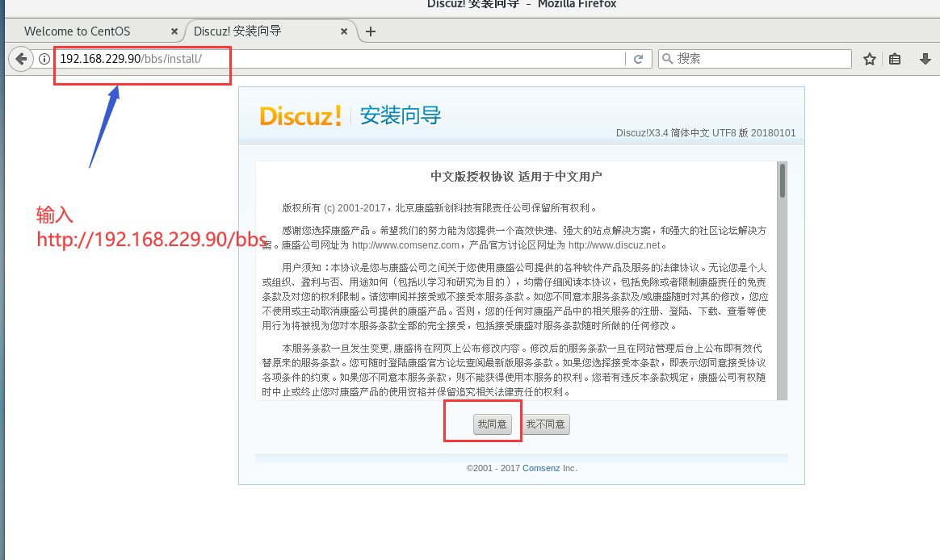Switch to the Welcome to CentOS tab
The image size is (940, 560).
[77, 31]
